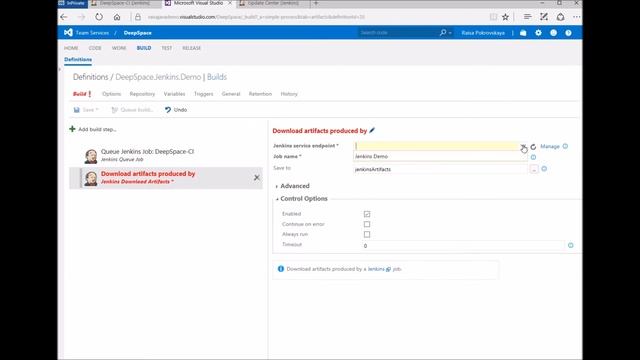Click the search magnifier icon in header

pyautogui.click(x=442, y=32)
